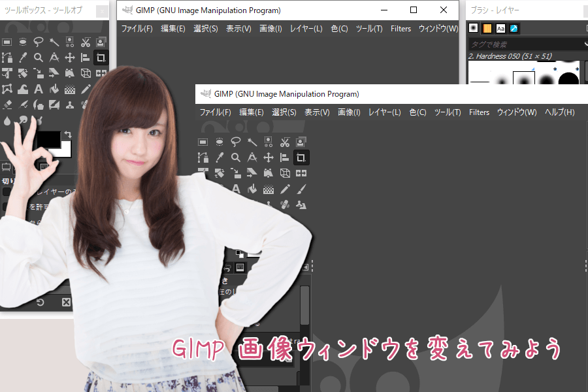
Task: Choose Pencil tool in left toolbox window
Action: click(x=86, y=89)
